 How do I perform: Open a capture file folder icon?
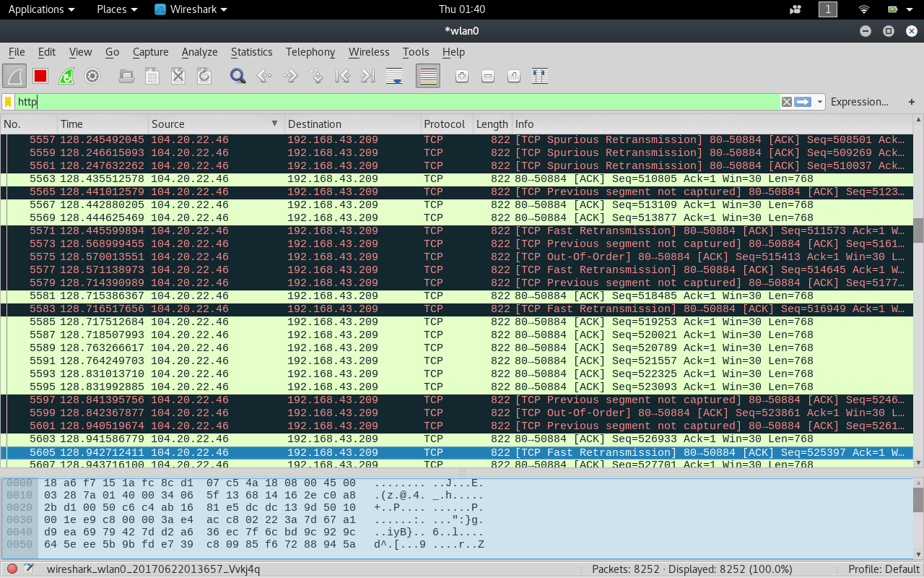(x=126, y=76)
